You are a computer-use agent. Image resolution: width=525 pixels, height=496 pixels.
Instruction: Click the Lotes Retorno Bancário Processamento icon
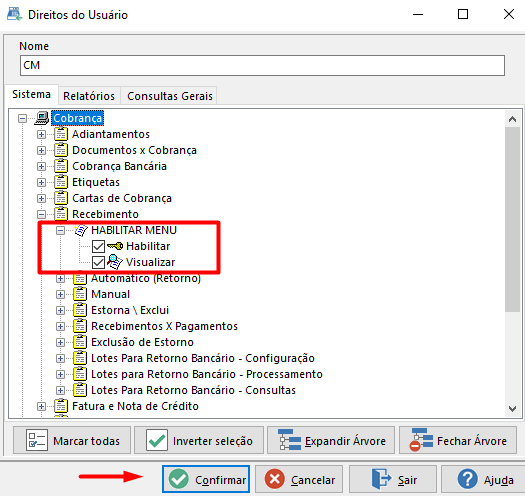tap(80, 374)
